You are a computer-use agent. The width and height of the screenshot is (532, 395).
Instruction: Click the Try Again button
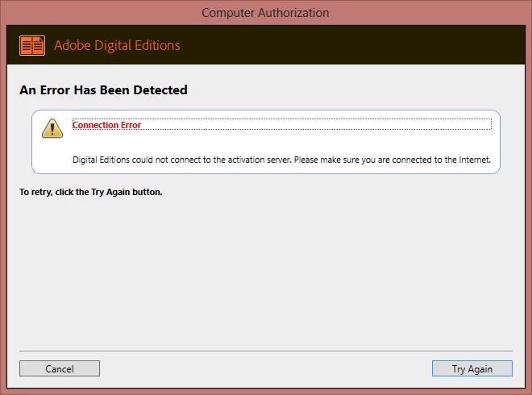pyautogui.click(x=472, y=368)
